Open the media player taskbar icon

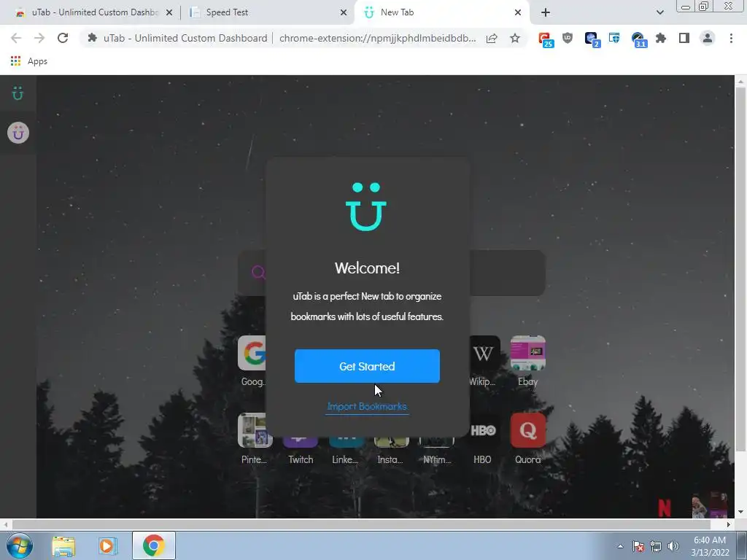coord(108,545)
